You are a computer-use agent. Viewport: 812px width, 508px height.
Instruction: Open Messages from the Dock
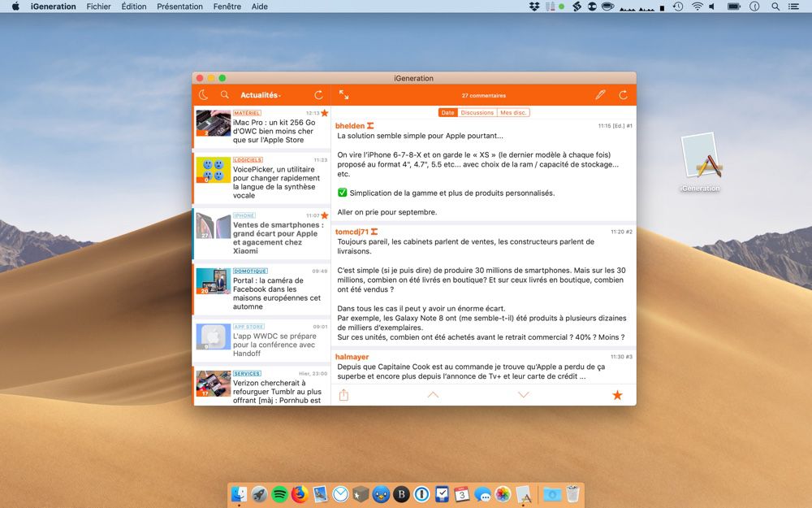pyautogui.click(x=482, y=494)
